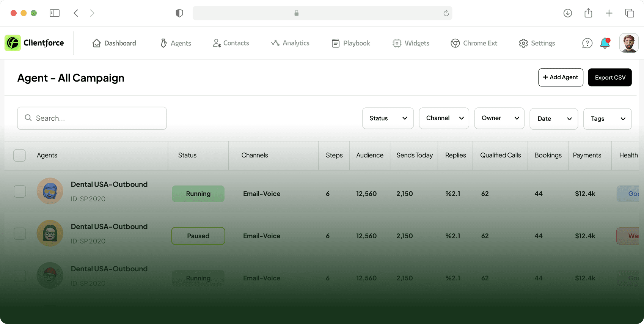The height and width of the screenshot is (324, 644).
Task: Check the first Dental USA-Outbound row checkbox
Action: click(x=20, y=192)
